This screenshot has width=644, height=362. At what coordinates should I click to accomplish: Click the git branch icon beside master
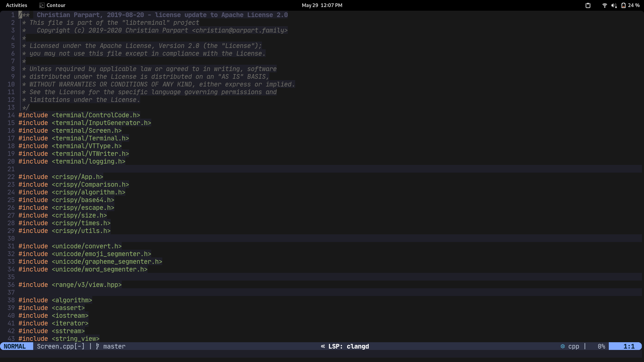[x=98, y=346]
